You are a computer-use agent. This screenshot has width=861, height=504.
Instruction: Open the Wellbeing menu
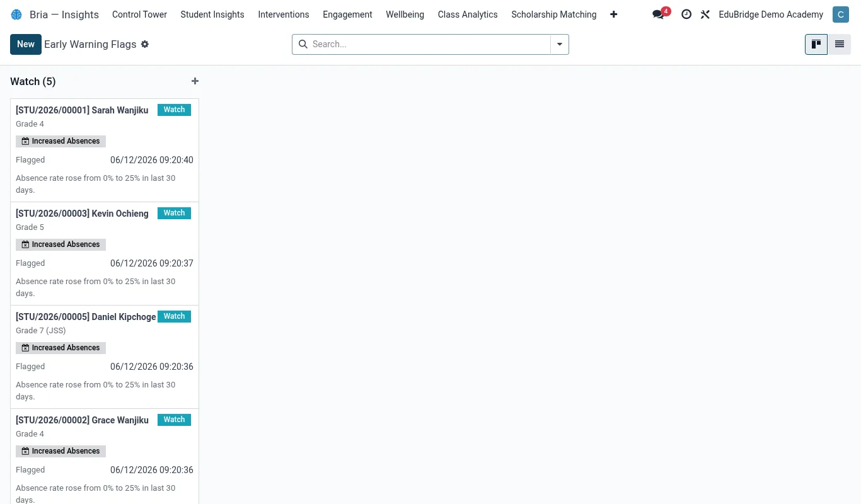tap(405, 14)
